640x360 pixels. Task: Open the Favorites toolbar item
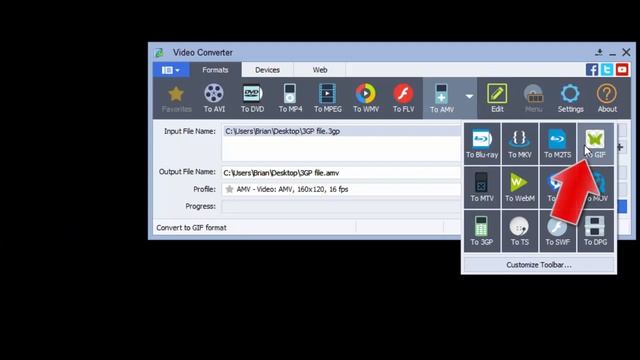click(176, 99)
